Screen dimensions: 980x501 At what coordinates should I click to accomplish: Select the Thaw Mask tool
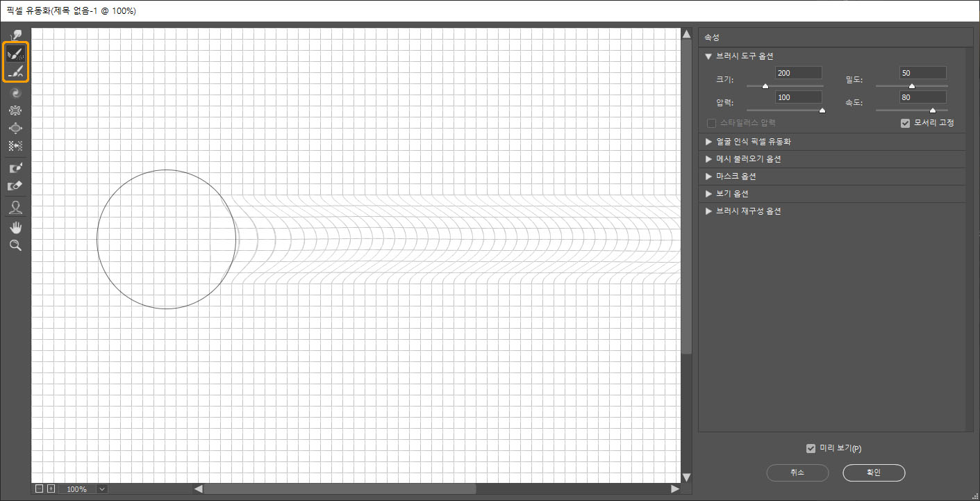click(x=15, y=186)
